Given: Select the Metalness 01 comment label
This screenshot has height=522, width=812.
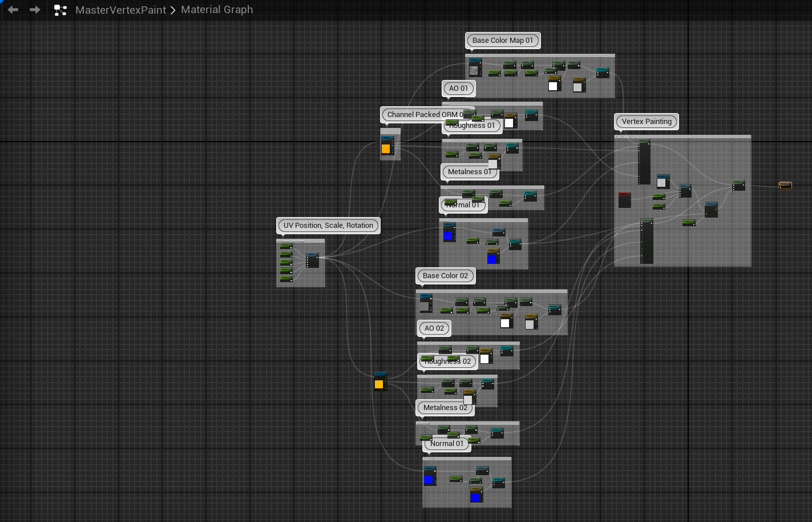Looking at the screenshot, I should point(470,172).
